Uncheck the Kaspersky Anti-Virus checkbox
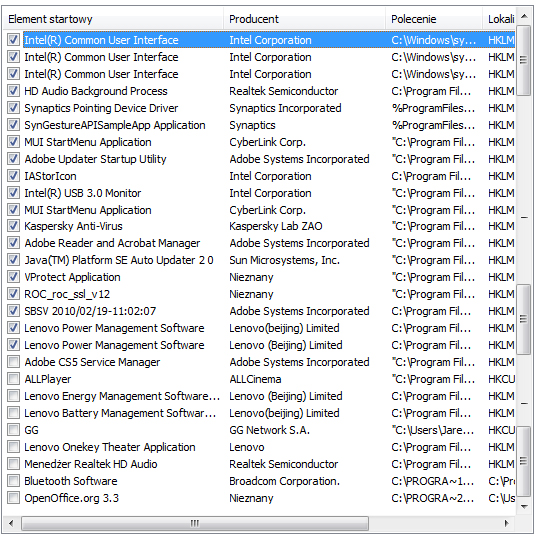The height and width of the screenshot is (538, 540). click(x=13, y=226)
